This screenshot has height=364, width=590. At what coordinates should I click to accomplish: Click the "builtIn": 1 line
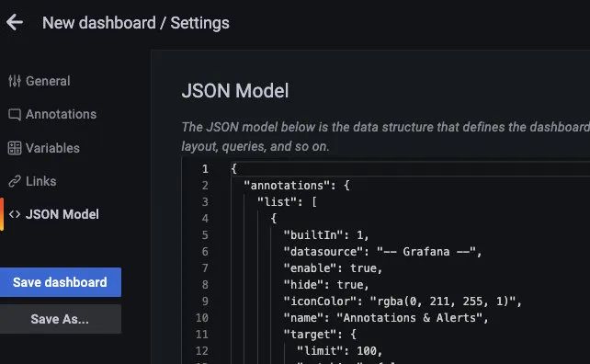[x=326, y=235]
